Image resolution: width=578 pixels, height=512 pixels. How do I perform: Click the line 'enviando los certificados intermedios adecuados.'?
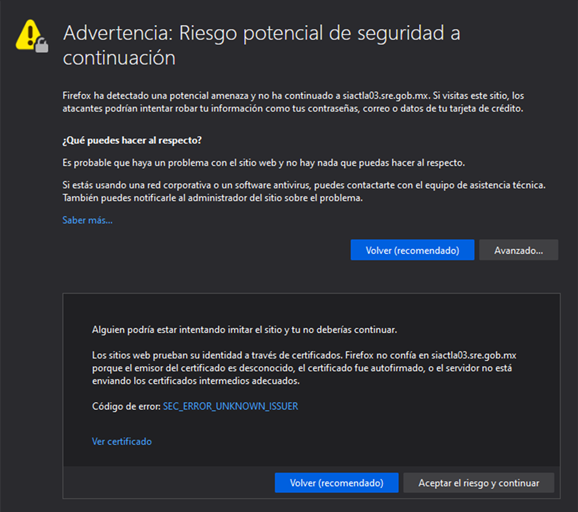coord(196,381)
